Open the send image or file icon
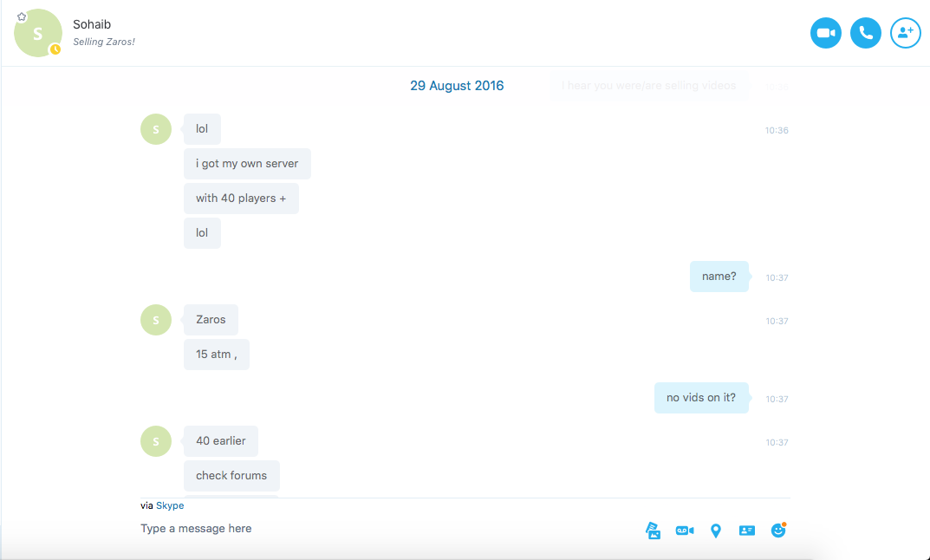 tap(653, 531)
